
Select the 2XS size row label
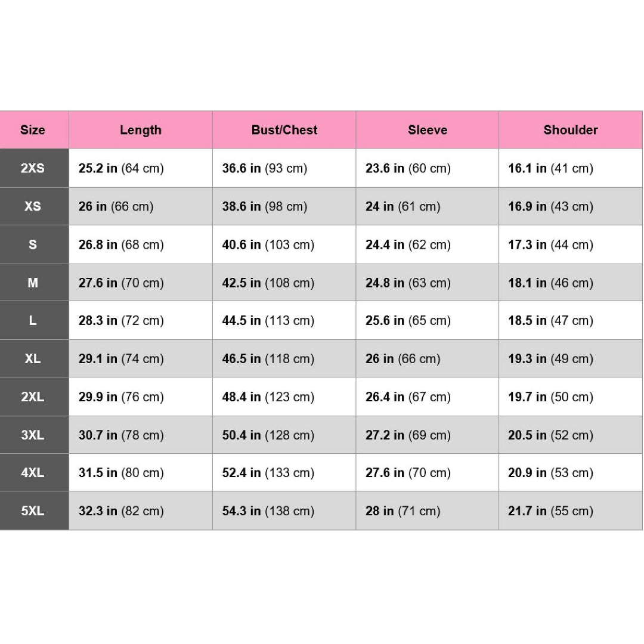tap(33, 168)
